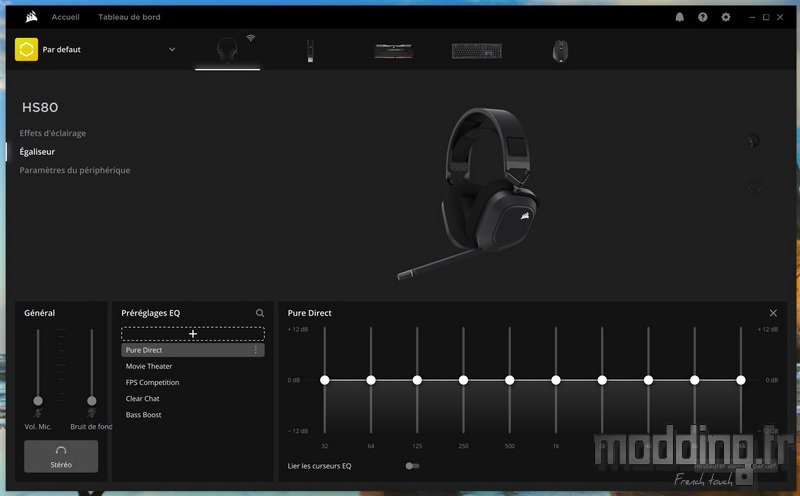Select the wireless dongle device icon
The image size is (800, 496).
click(x=310, y=51)
